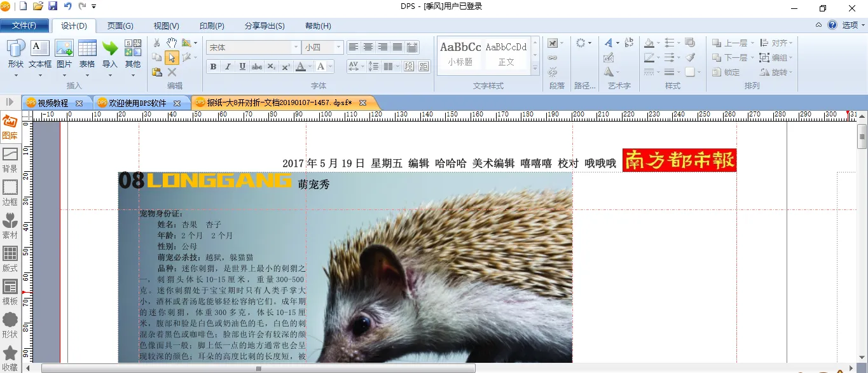Switch to the 视频教程 document tab
Image resolution: width=868 pixels, height=373 pixels.
click(x=52, y=102)
